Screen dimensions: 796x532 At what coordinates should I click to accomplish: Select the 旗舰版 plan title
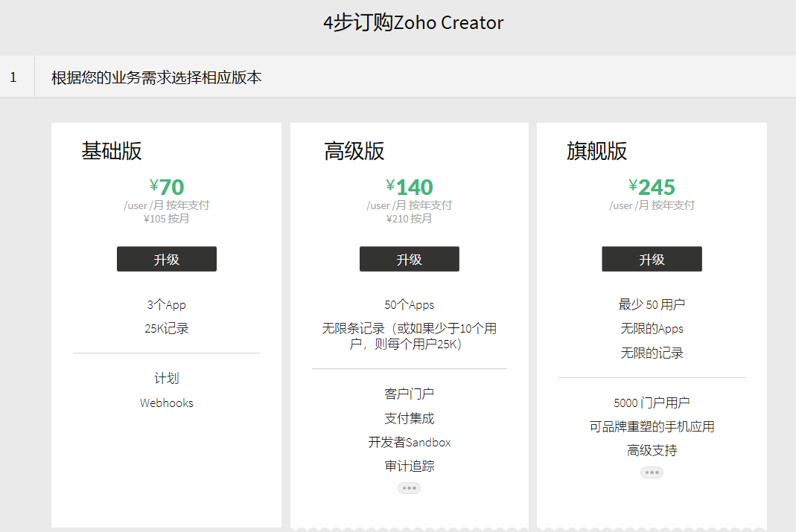[x=596, y=151]
